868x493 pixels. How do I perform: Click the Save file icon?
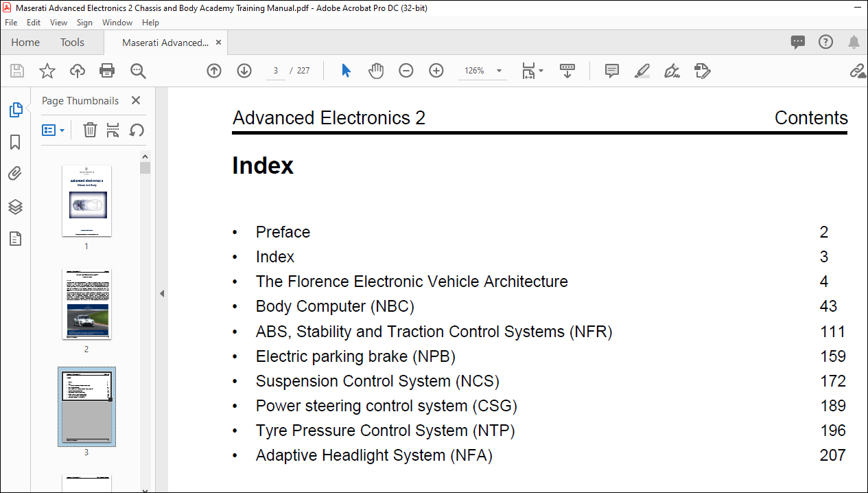click(17, 71)
